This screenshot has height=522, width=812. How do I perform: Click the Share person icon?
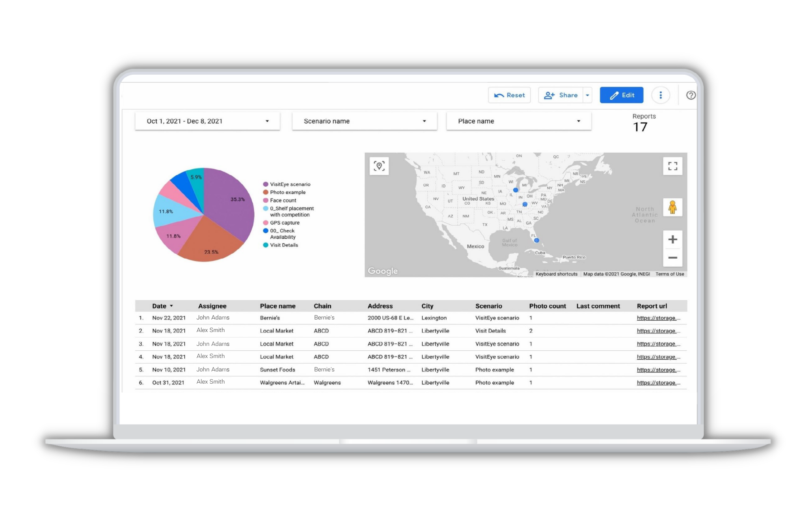(549, 95)
